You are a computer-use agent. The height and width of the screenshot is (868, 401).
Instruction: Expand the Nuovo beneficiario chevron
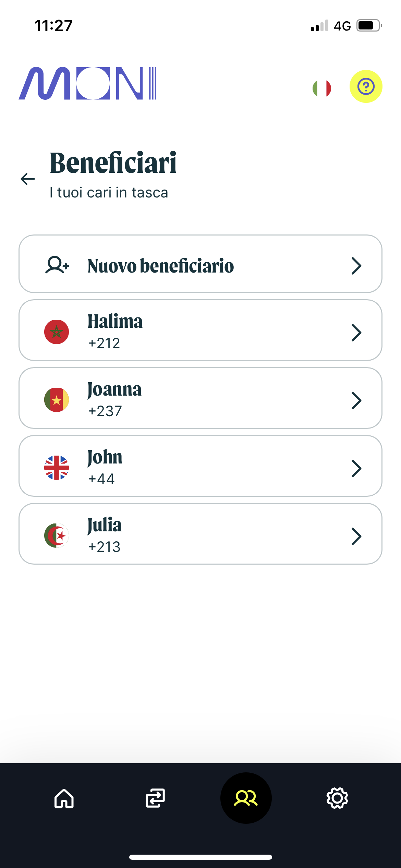(x=356, y=266)
